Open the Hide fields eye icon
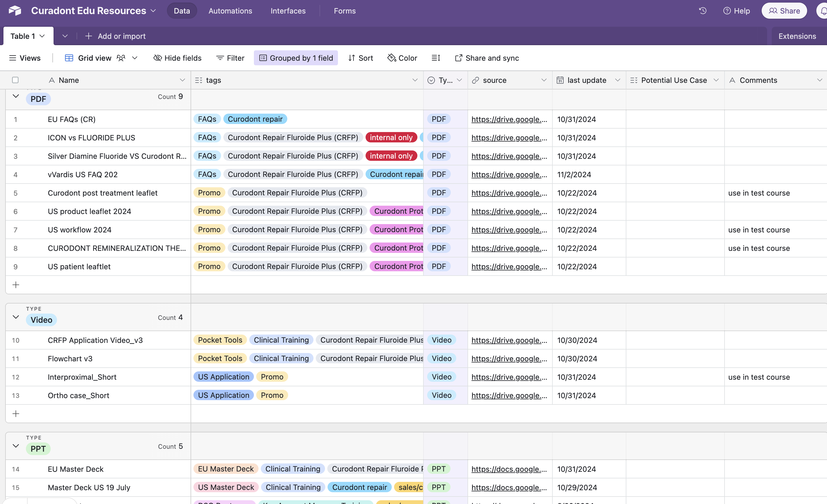The width and height of the screenshot is (827, 504). click(x=157, y=58)
